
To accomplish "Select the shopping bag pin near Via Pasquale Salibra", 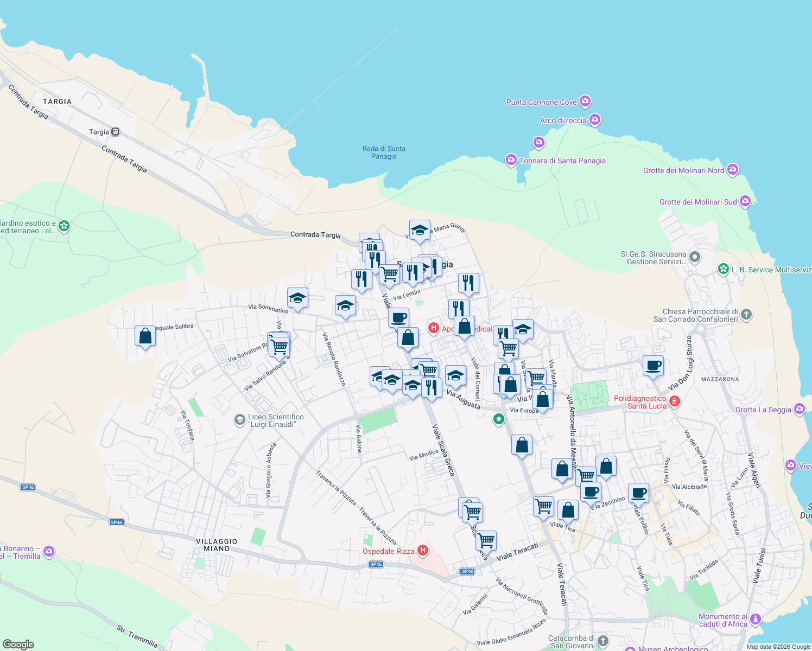I will click(x=145, y=336).
